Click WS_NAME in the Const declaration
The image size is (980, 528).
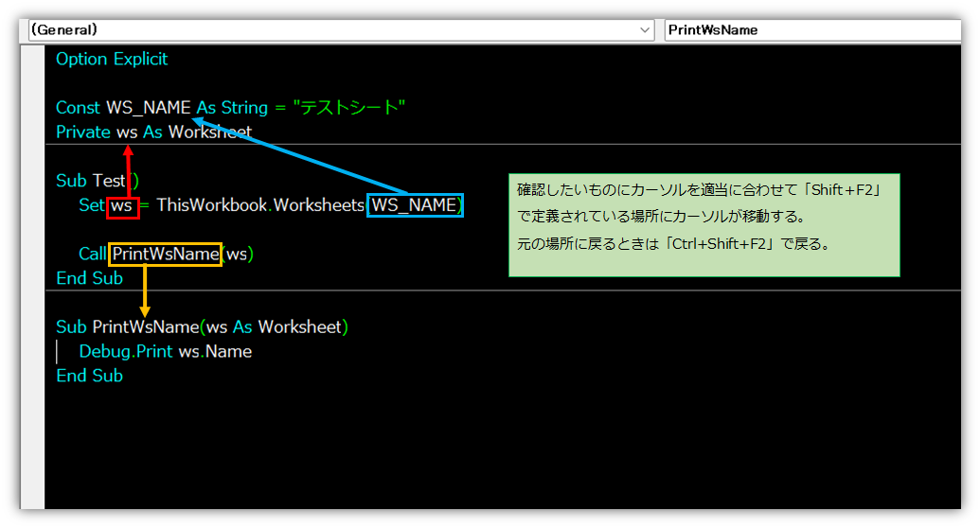[148, 108]
